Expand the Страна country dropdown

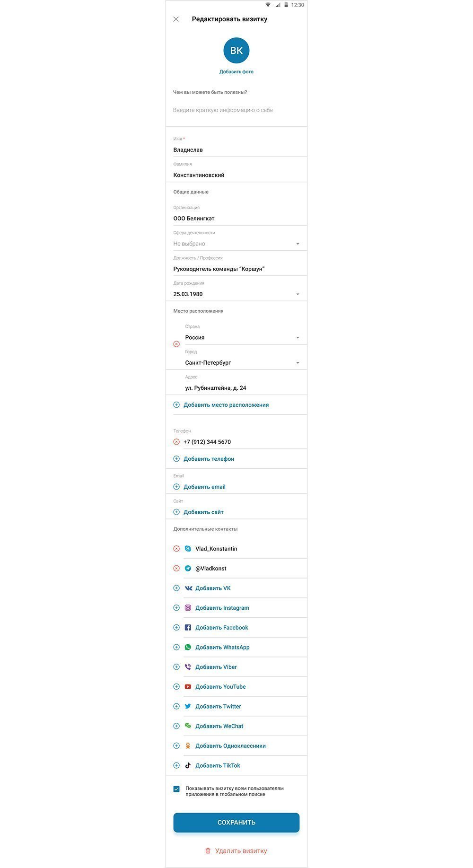[298, 338]
